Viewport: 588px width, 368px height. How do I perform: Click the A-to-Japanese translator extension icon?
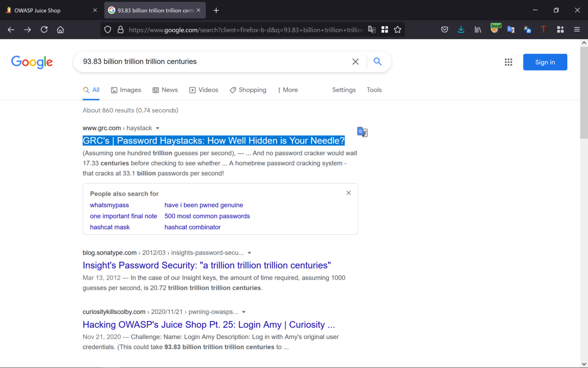pyautogui.click(x=527, y=30)
